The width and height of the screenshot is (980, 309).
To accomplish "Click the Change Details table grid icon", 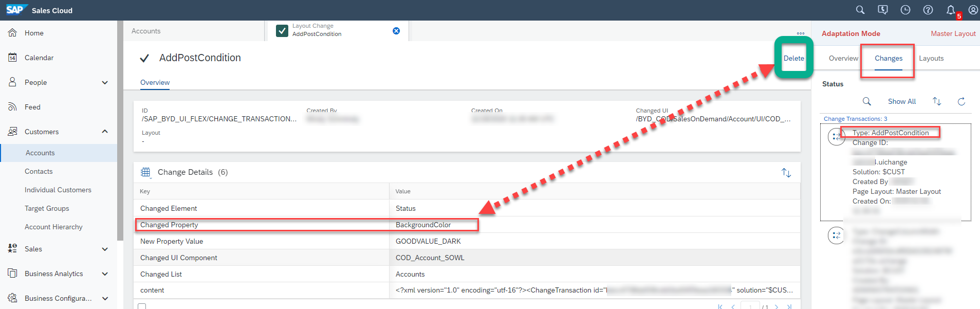I will tap(146, 172).
